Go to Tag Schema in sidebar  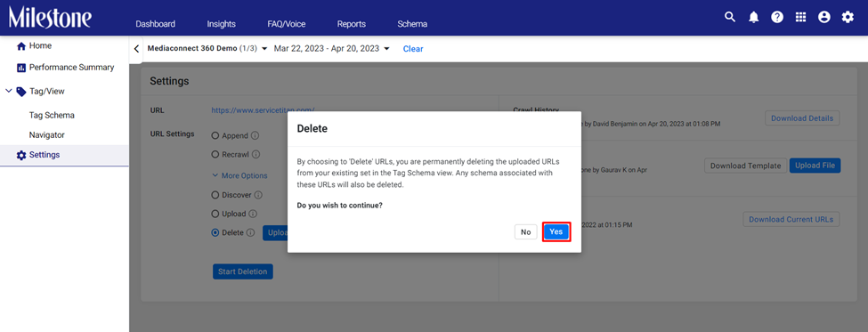pos(52,116)
